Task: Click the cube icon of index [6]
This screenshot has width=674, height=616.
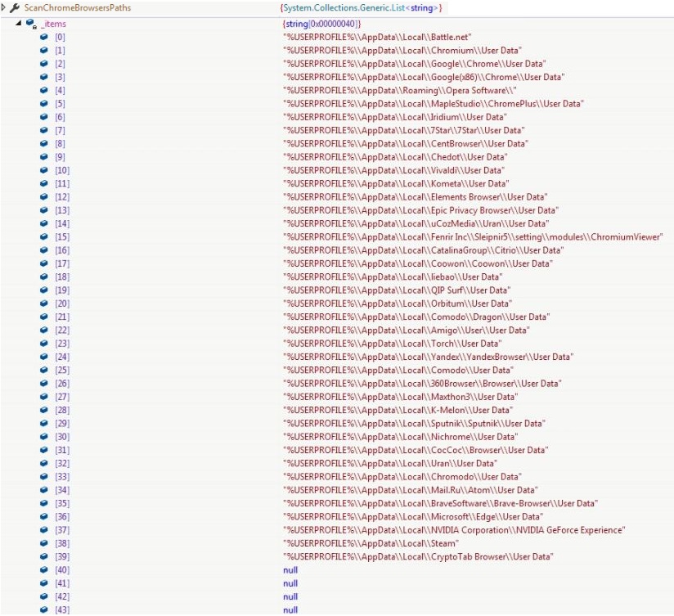Action: pyautogui.click(x=44, y=117)
